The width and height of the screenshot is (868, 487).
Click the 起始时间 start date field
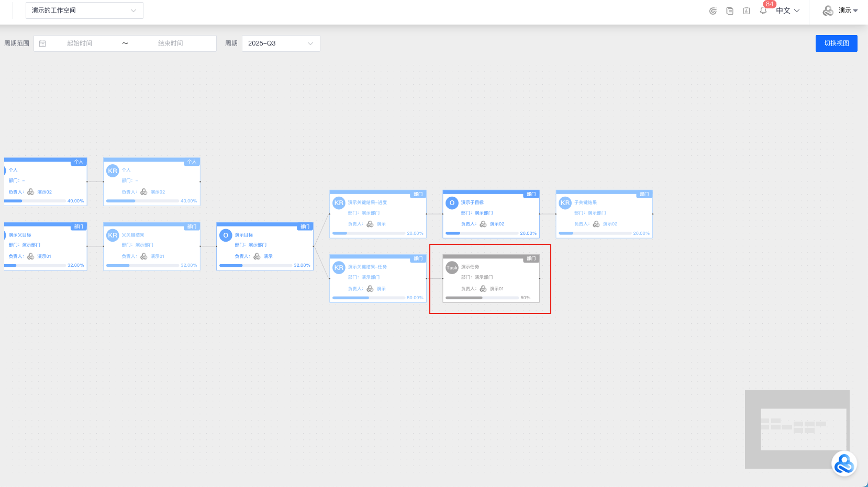(80, 43)
